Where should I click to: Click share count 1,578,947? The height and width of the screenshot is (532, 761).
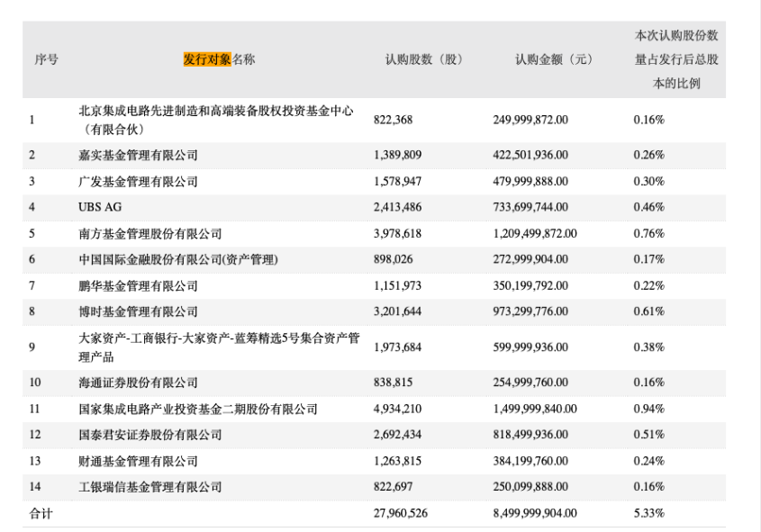(x=397, y=181)
